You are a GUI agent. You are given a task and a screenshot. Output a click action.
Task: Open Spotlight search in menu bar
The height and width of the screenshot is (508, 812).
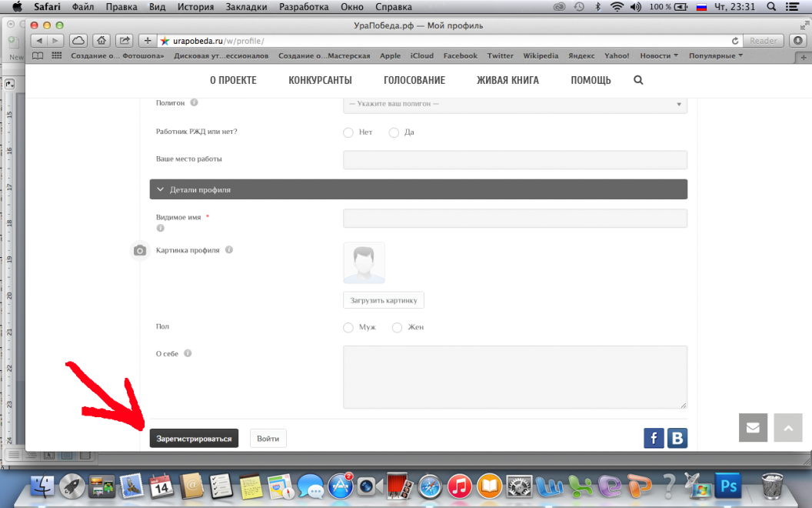click(771, 7)
